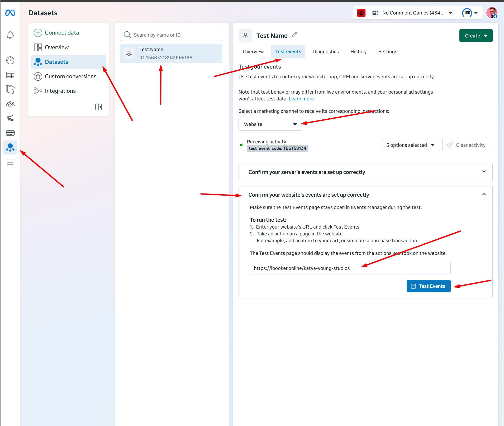Click the test_event_code TEST58134 badge
Screen dimensions: 504x426
click(x=277, y=148)
